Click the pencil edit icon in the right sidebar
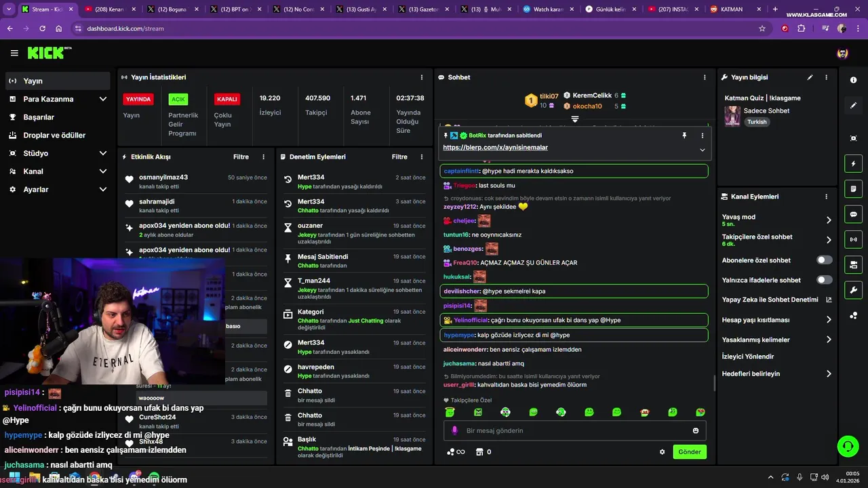The width and height of the screenshot is (868, 488). coord(853,106)
